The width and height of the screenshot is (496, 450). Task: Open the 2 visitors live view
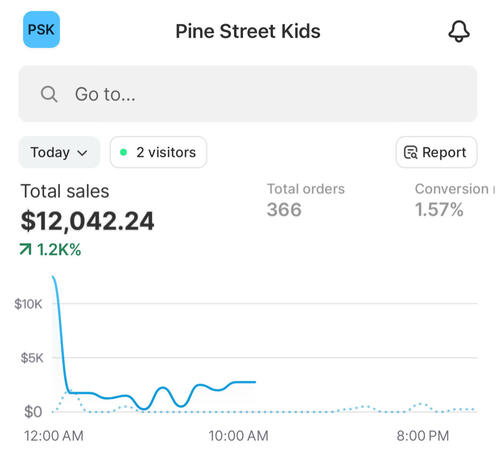tap(158, 152)
